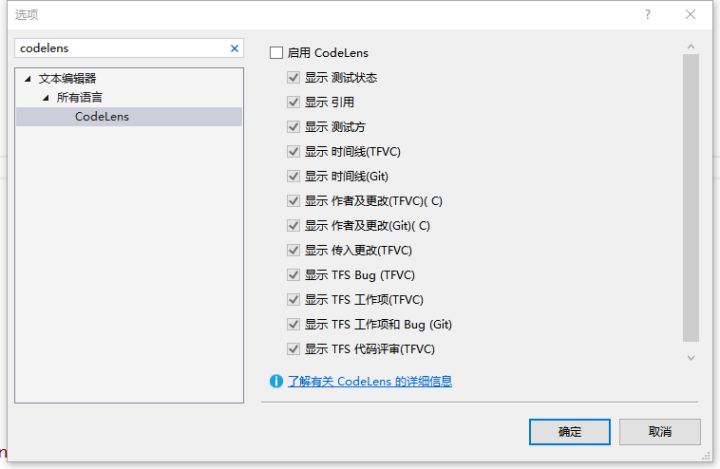Collapse the 文本编辑器 tree node arrow

pyautogui.click(x=28, y=79)
